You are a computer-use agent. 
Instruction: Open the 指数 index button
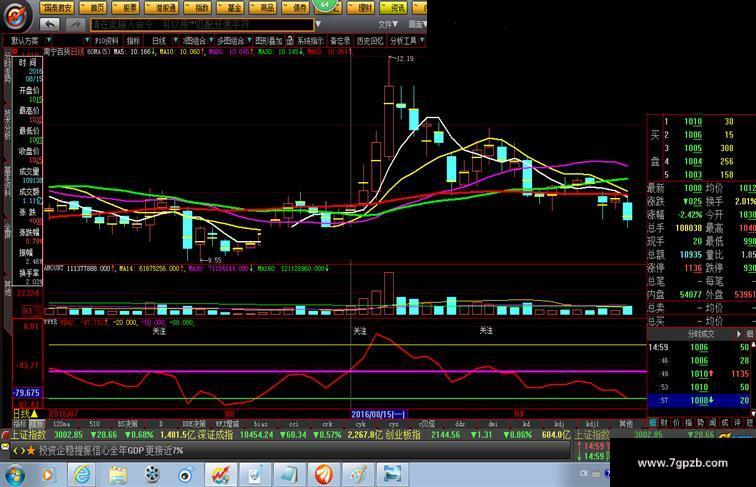click(199, 8)
